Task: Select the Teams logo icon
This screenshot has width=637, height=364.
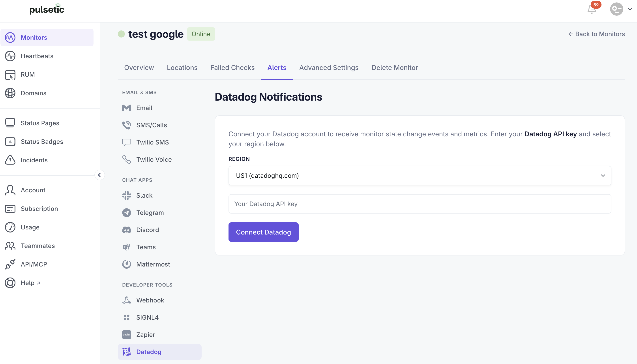Action: click(x=126, y=247)
